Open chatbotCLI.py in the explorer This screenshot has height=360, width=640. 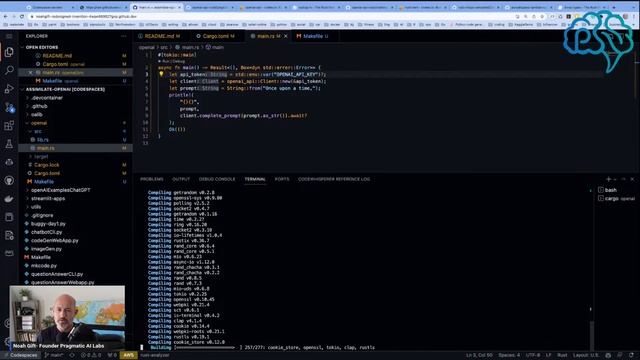[47, 232]
